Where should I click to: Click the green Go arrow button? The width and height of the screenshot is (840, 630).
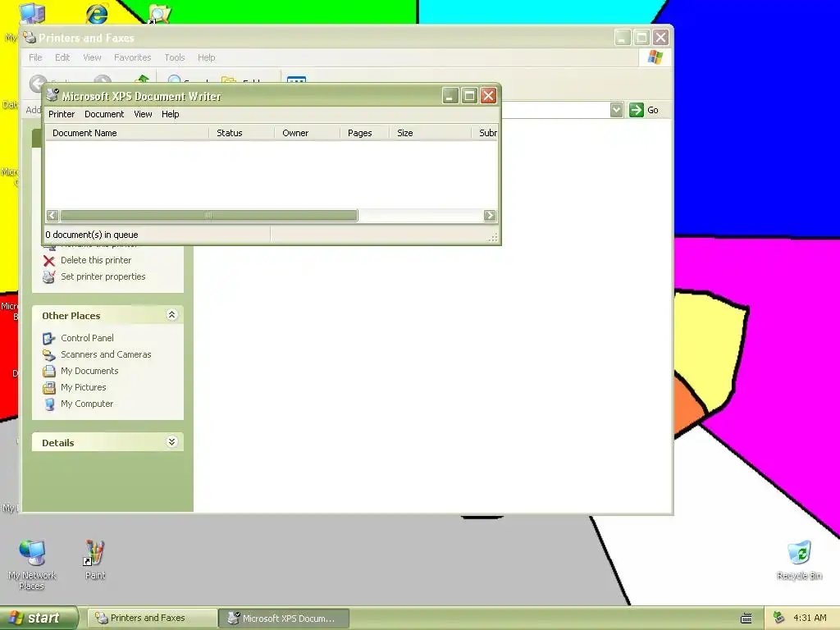coord(637,110)
